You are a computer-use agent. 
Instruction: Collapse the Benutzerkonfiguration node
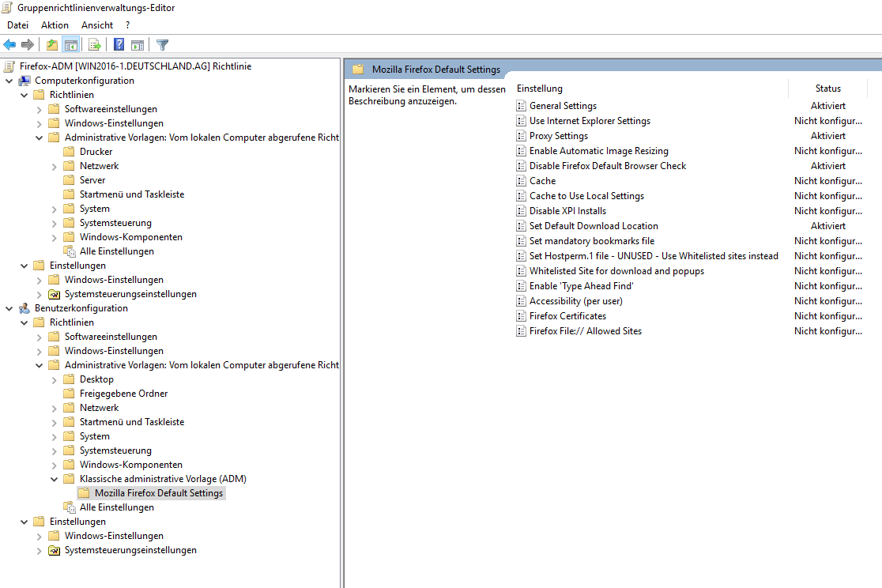click(9, 308)
